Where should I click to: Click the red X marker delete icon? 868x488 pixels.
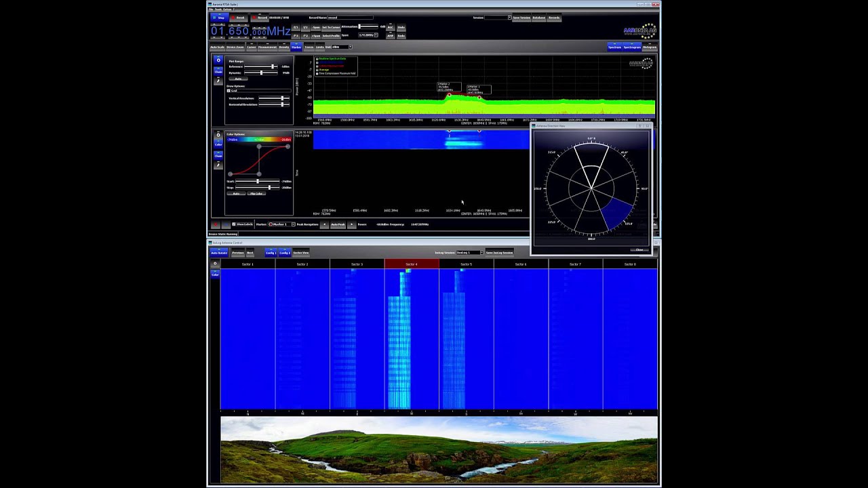216,224
